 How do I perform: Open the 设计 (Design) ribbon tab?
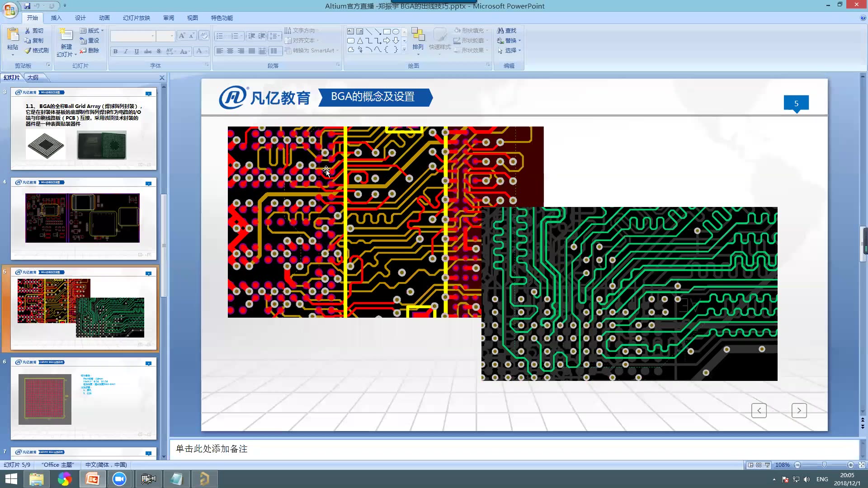(x=80, y=18)
